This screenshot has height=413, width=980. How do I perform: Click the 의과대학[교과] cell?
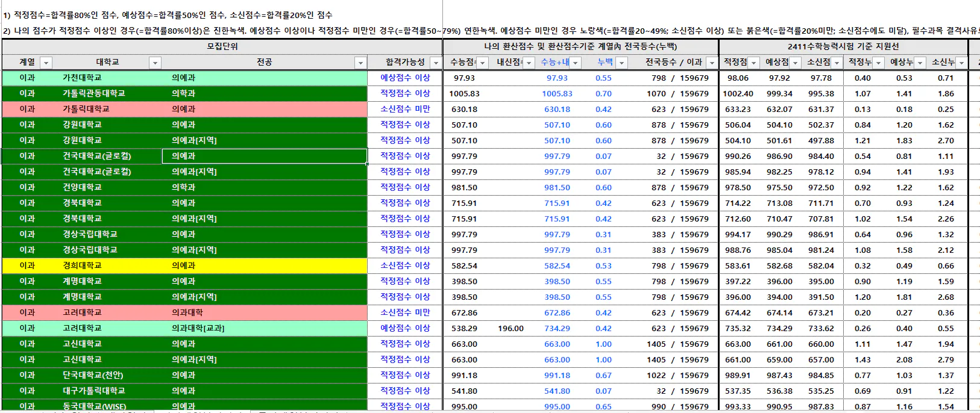pos(198,328)
